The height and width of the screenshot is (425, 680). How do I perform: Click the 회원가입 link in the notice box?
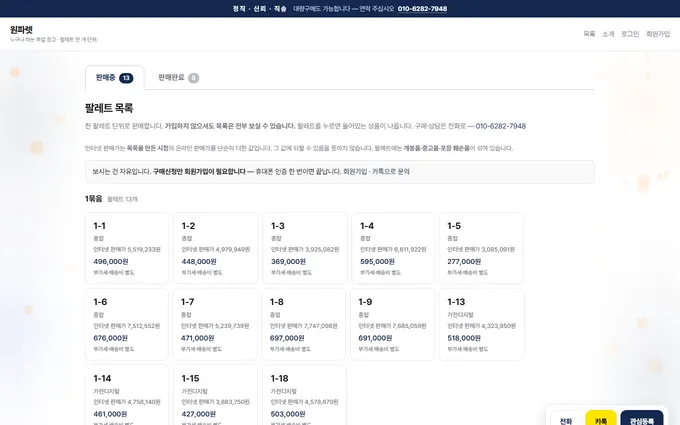pos(355,172)
